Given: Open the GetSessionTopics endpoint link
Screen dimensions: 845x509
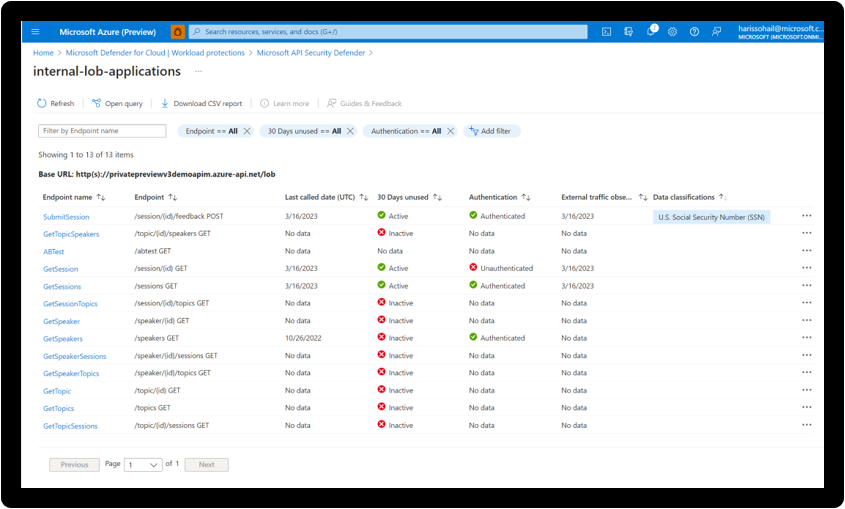Looking at the screenshot, I should pyautogui.click(x=71, y=304).
